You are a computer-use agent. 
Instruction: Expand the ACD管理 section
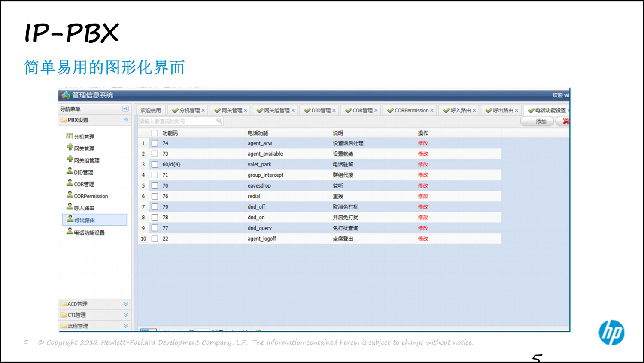tap(125, 304)
